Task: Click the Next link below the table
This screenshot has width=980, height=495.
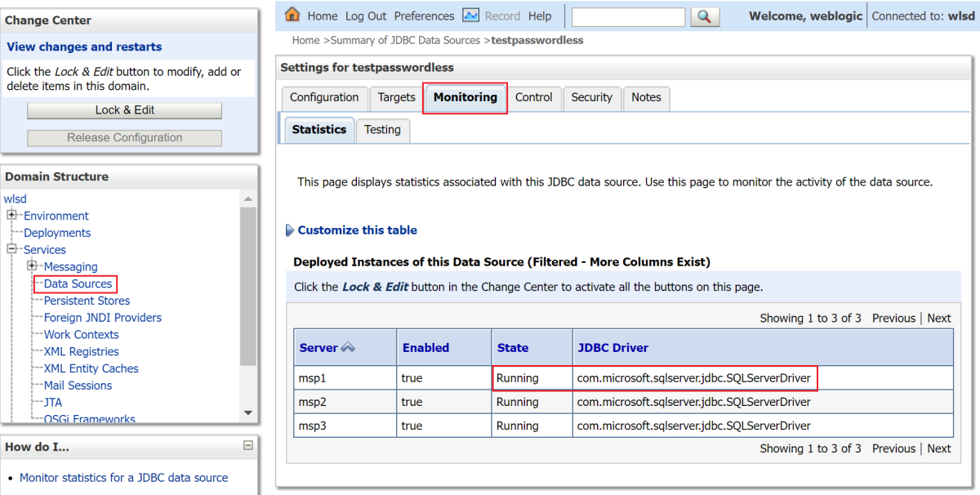Action: [938, 448]
